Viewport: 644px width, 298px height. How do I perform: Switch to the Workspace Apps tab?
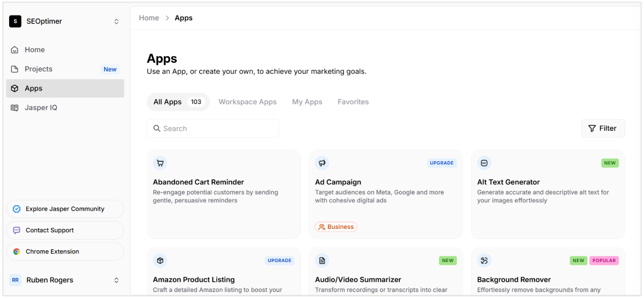click(247, 102)
